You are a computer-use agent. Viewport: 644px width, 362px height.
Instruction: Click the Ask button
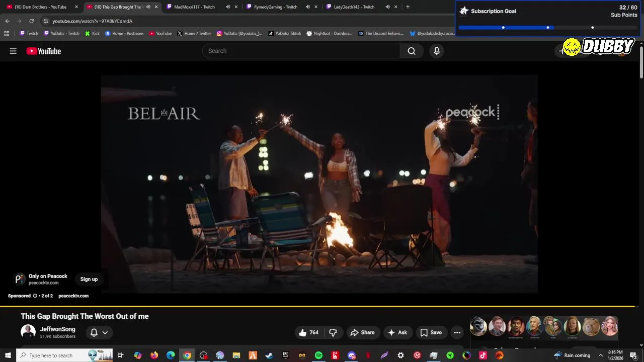click(397, 332)
